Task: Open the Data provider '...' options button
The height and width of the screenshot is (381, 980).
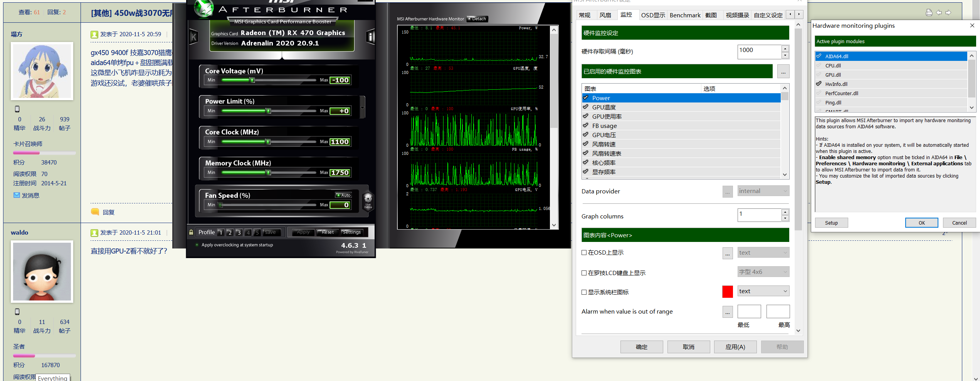Action: pyautogui.click(x=728, y=191)
